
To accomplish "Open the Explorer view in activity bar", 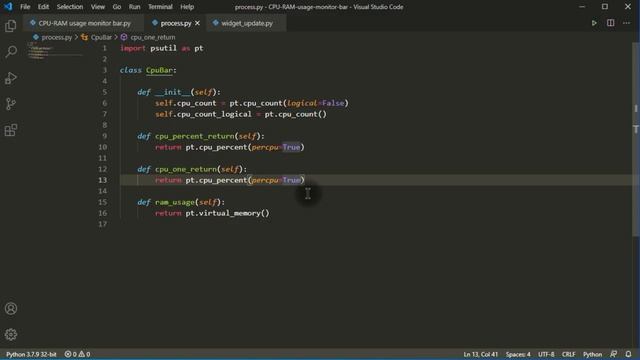I will click(x=11, y=26).
